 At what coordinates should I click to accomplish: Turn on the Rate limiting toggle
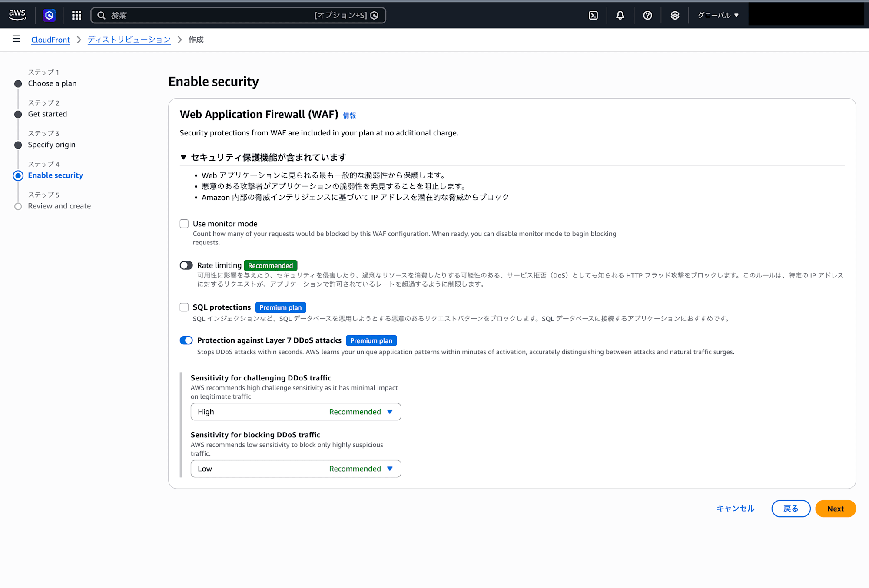(x=186, y=265)
